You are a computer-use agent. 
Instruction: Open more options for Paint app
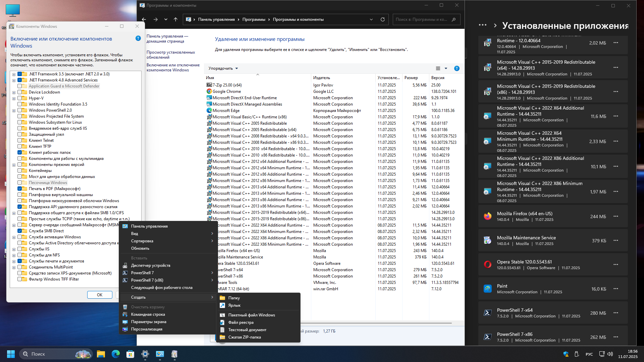[x=616, y=289]
